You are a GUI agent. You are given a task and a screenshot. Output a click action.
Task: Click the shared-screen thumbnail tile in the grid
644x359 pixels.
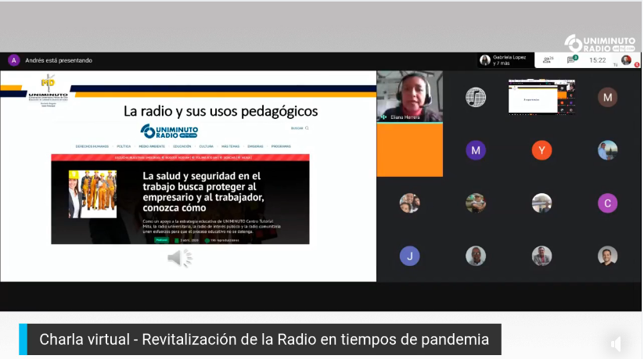point(541,97)
